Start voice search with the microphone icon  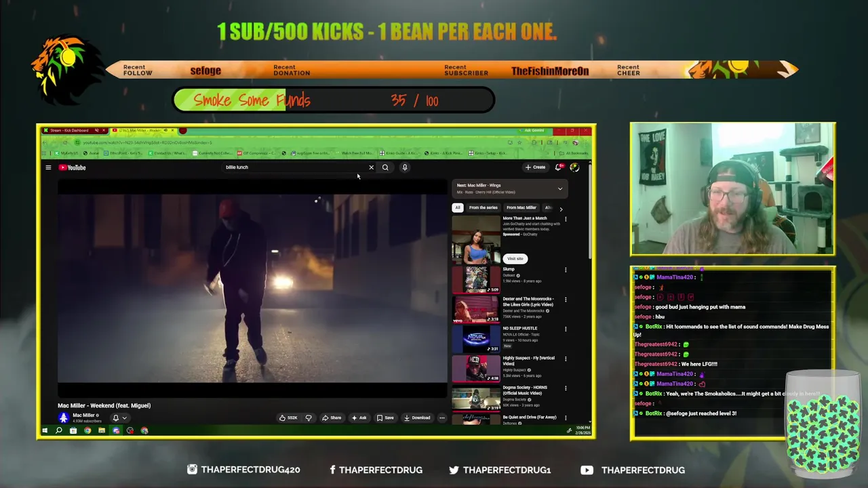coord(405,167)
